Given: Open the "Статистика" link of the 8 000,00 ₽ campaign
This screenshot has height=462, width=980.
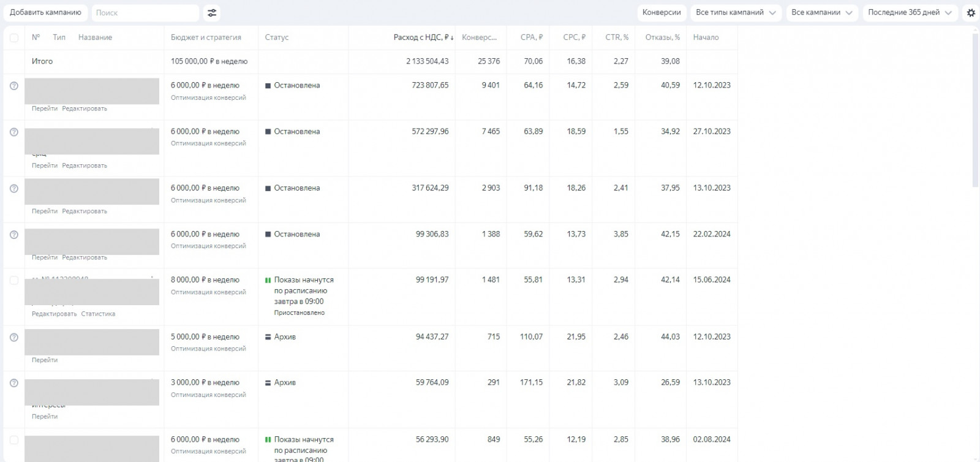Looking at the screenshot, I should 98,314.
